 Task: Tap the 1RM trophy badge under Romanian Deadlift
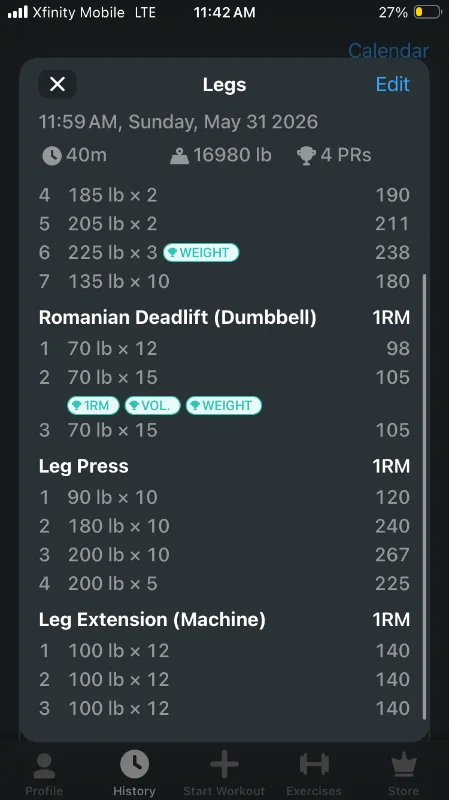(93, 406)
